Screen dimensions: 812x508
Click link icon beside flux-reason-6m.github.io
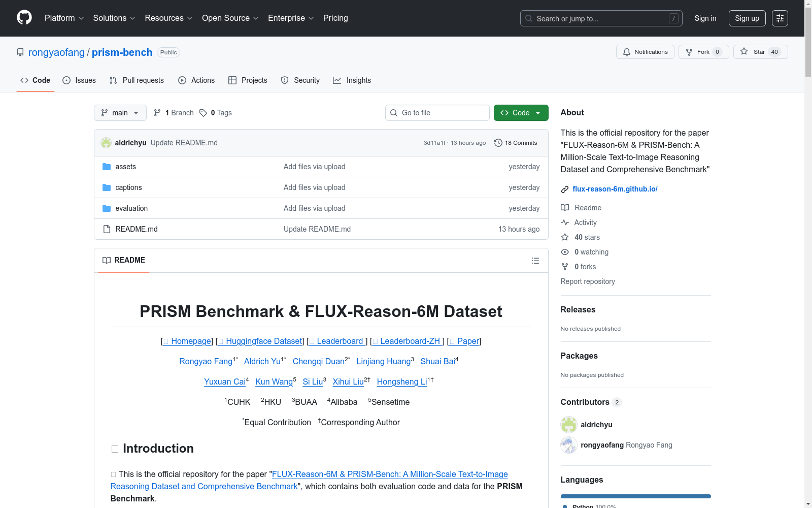coord(565,189)
